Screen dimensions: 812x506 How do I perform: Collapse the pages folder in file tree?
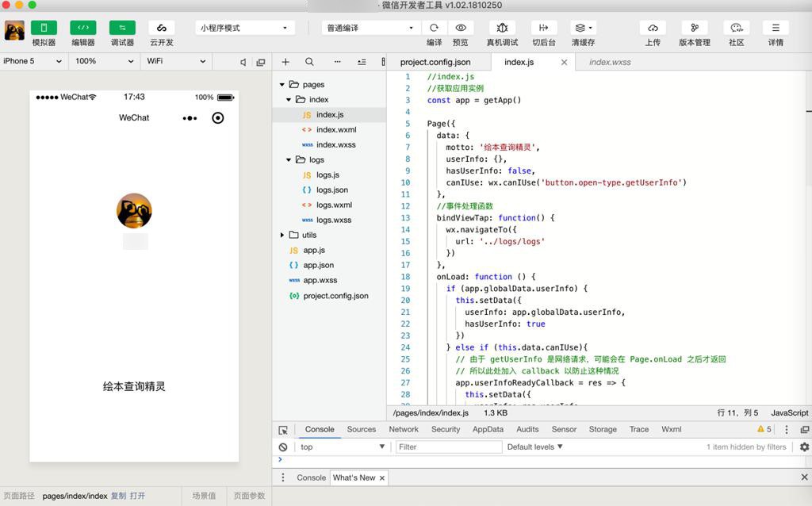tap(282, 84)
